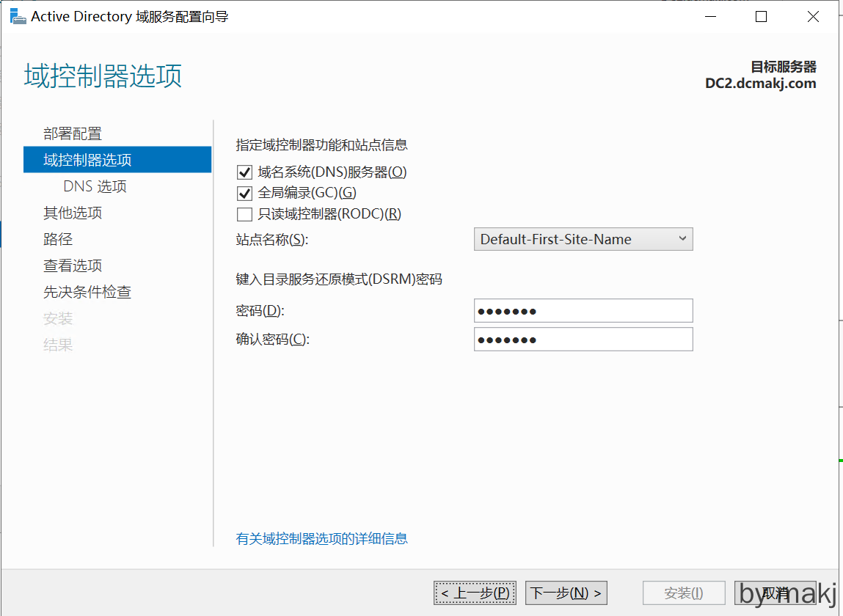Open 有关域控制器选项的详细信息 link
The height and width of the screenshot is (616, 843).
[321, 539]
